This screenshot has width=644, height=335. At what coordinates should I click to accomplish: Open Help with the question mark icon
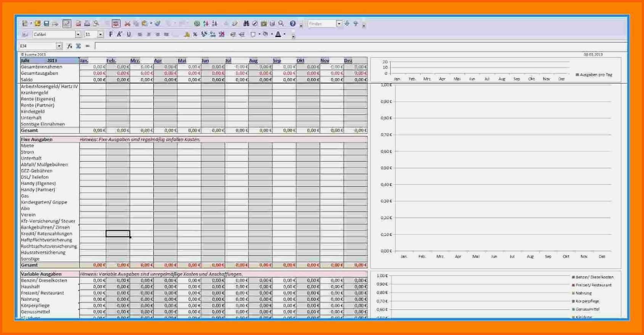(x=293, y=24)
